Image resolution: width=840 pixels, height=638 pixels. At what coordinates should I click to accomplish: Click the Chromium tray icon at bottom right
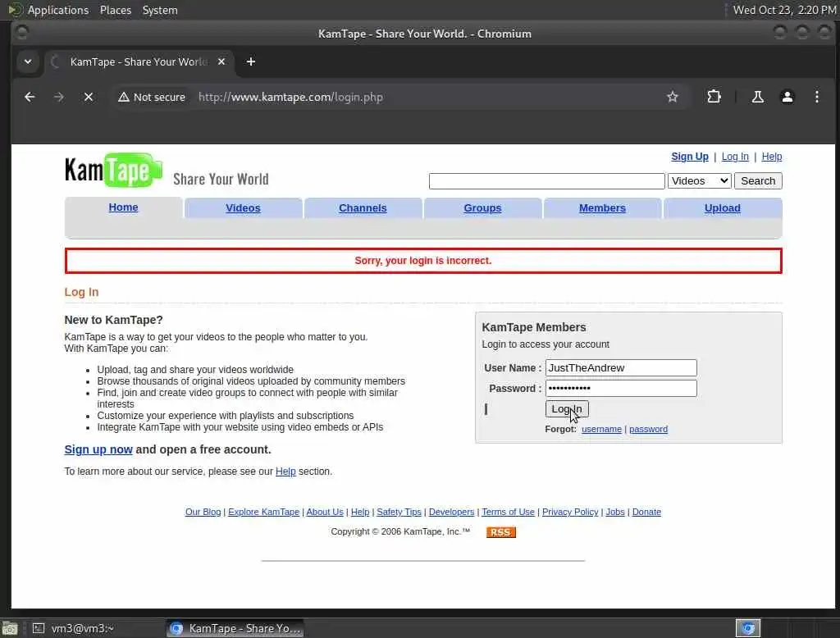point(748,628)
